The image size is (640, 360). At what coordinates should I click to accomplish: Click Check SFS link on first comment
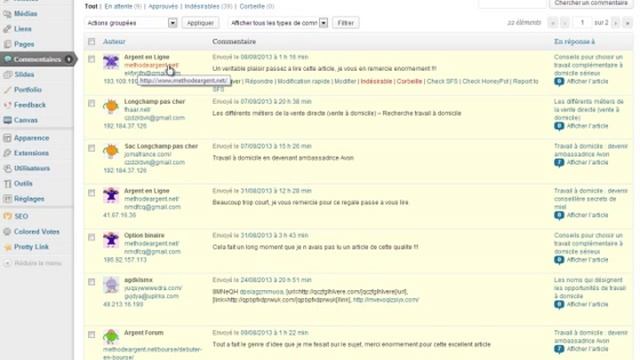pyautogui.click(x=442, y=81)
